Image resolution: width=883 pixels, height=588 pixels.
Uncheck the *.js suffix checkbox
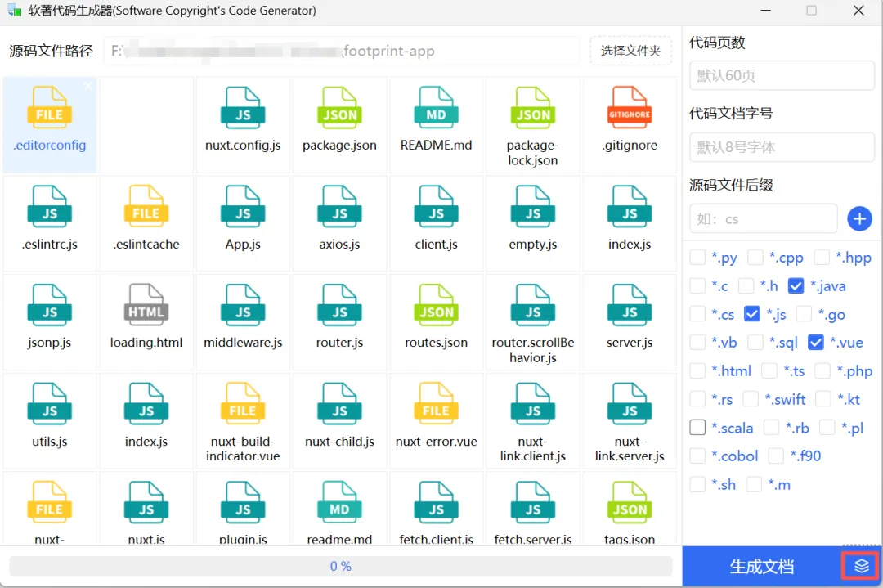(752, 314)
